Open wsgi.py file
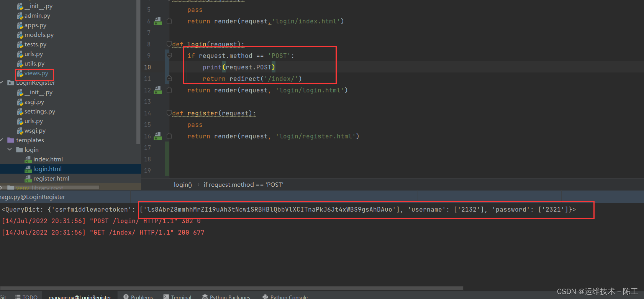Image resolution: width=644 pixels, height=299 pixels. click(35, 131)
